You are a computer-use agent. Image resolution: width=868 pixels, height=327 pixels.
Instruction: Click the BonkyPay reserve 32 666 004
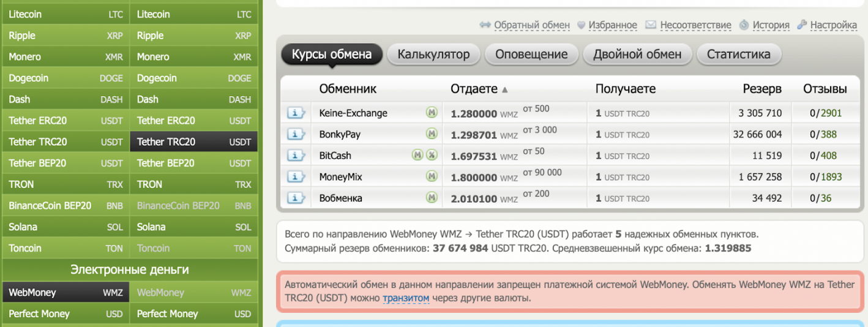[x=757, y=134]
